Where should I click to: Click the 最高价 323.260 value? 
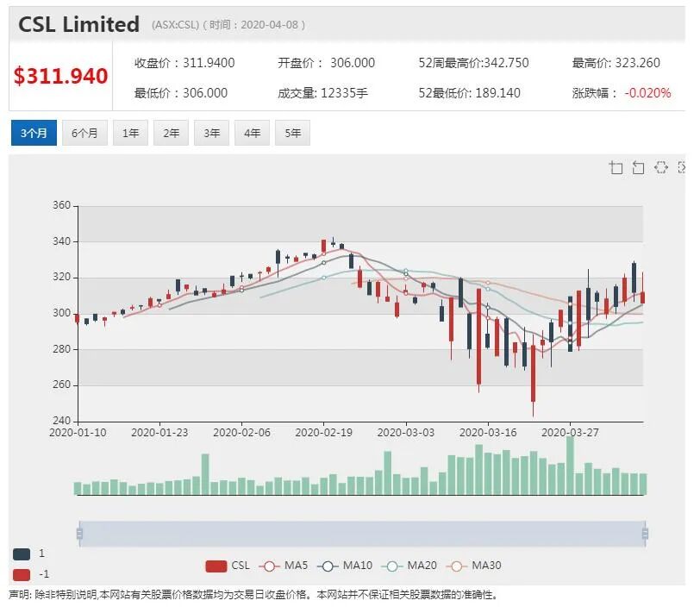click(616, 63)
